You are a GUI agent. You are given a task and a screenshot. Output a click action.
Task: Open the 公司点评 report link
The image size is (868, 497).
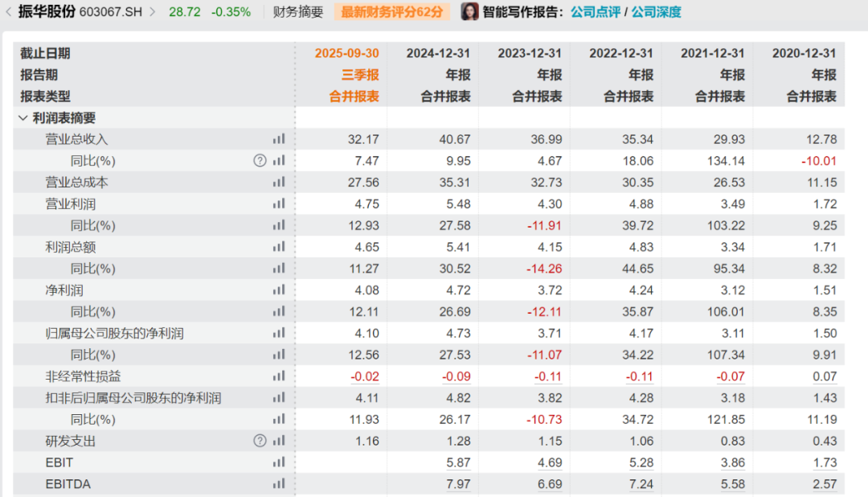(596, 12)
